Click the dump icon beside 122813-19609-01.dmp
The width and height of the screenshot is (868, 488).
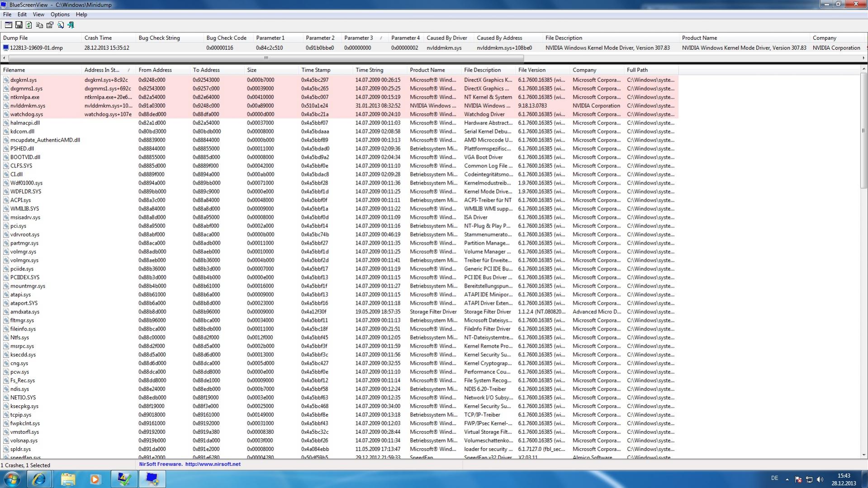[6, 47]
